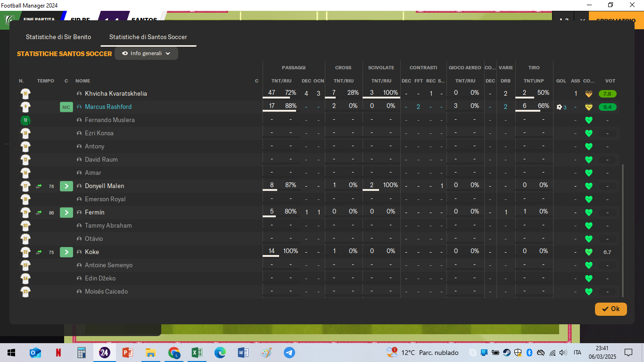Sort by the DRB column header
The image size is (644, 362).
(505, 81)
